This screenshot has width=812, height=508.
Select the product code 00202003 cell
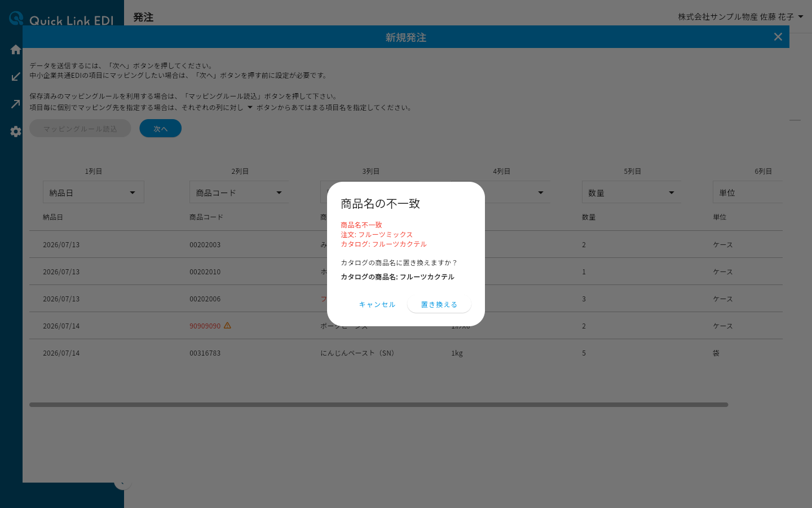205,245
